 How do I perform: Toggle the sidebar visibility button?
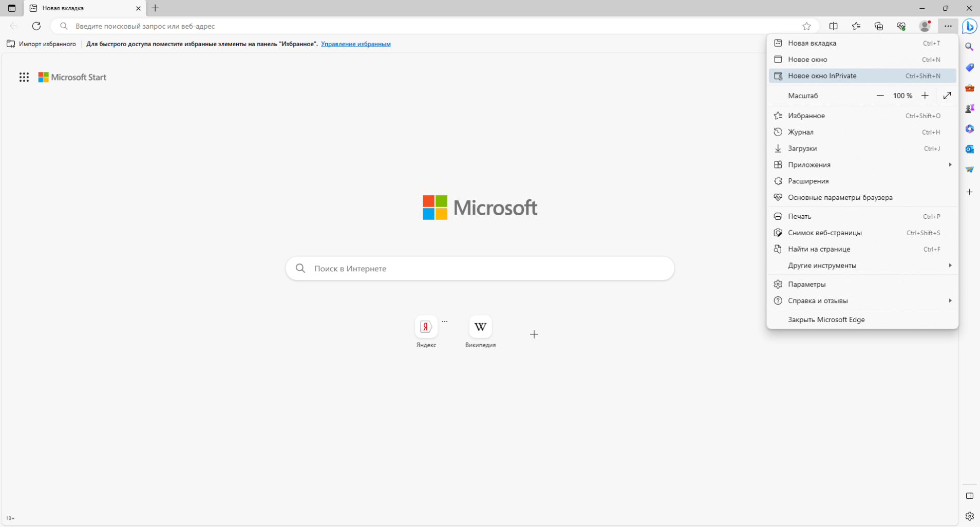click(969, 496)
